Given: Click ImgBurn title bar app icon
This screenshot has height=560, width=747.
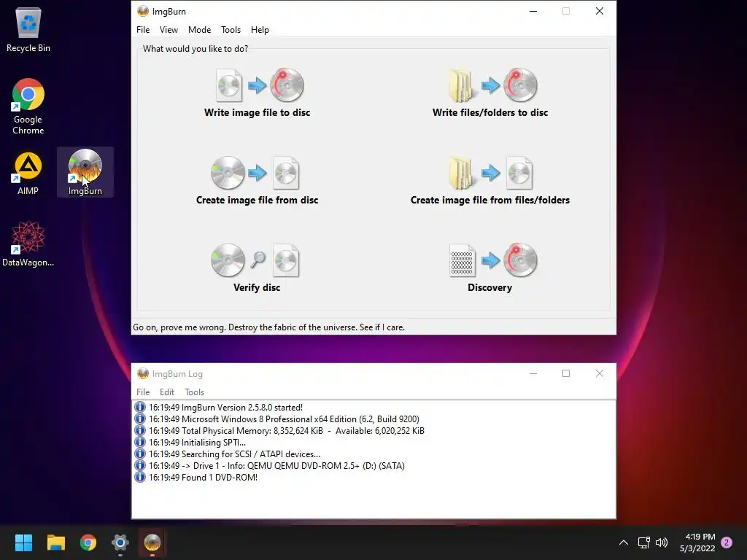Looking at the screenshot, I should [142, 11].
